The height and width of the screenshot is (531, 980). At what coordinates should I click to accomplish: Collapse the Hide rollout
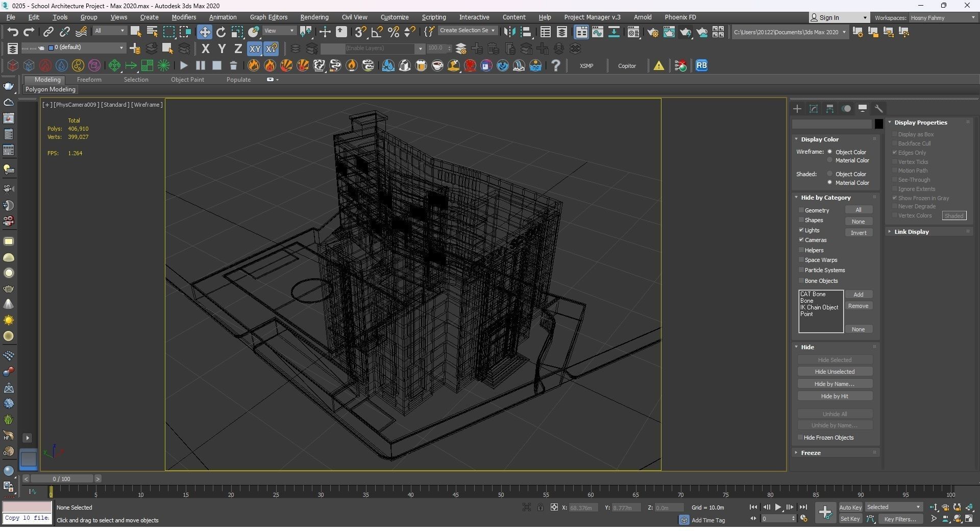(x=807, y=347)
